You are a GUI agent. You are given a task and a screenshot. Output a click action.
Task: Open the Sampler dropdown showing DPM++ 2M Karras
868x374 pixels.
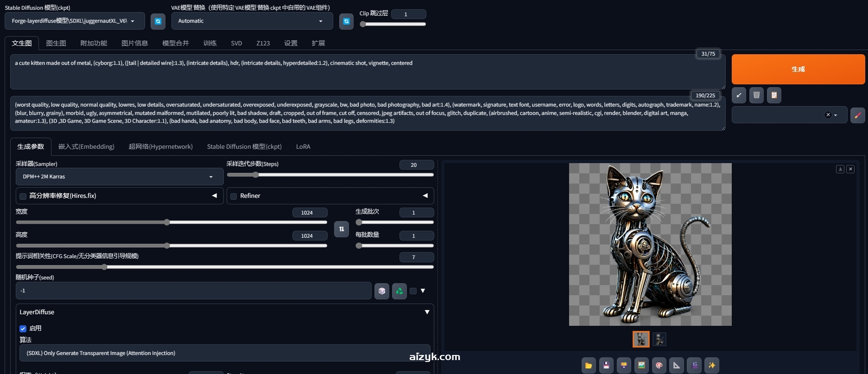pos(120,177)
